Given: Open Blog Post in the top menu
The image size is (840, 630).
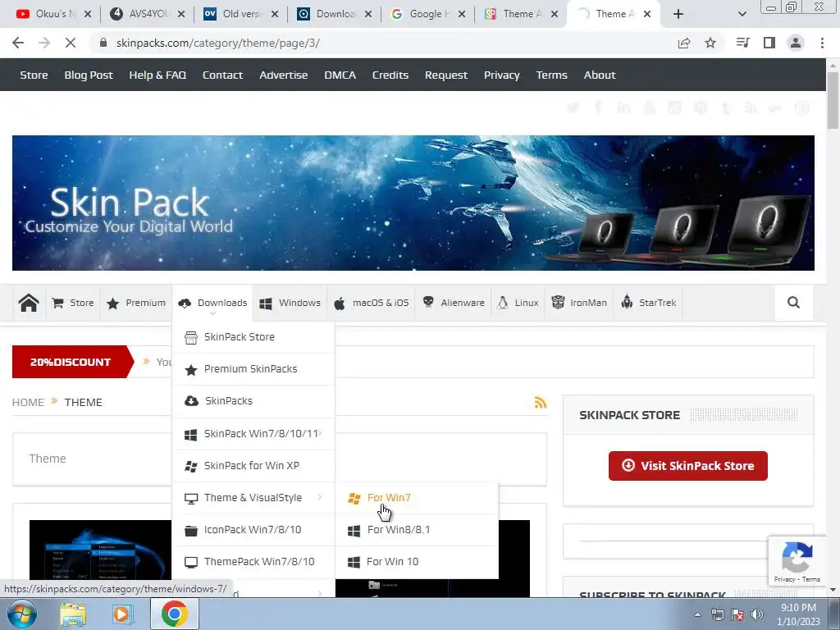Looking at the screenshot, I should (x=89, y=75).
